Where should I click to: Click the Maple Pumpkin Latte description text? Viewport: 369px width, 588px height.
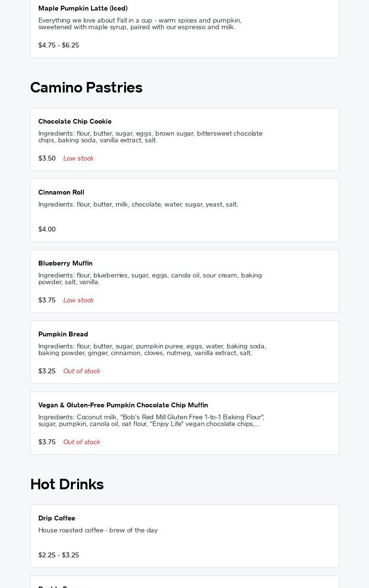point(140,23)
